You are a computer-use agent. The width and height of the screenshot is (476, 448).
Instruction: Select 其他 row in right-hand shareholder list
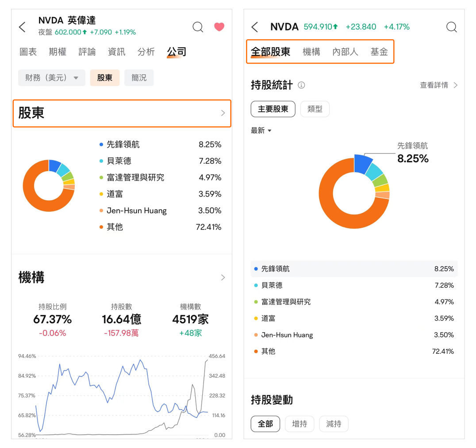coord(354,352)
